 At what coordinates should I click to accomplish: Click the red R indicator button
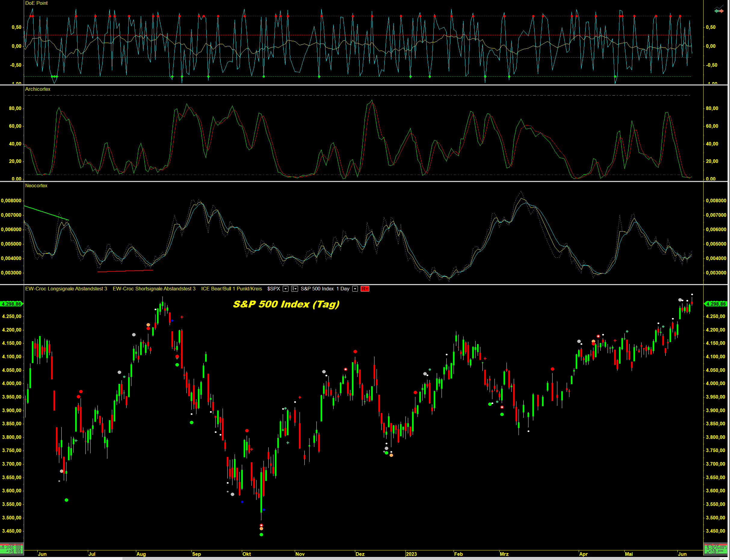[x=365, y=289]
